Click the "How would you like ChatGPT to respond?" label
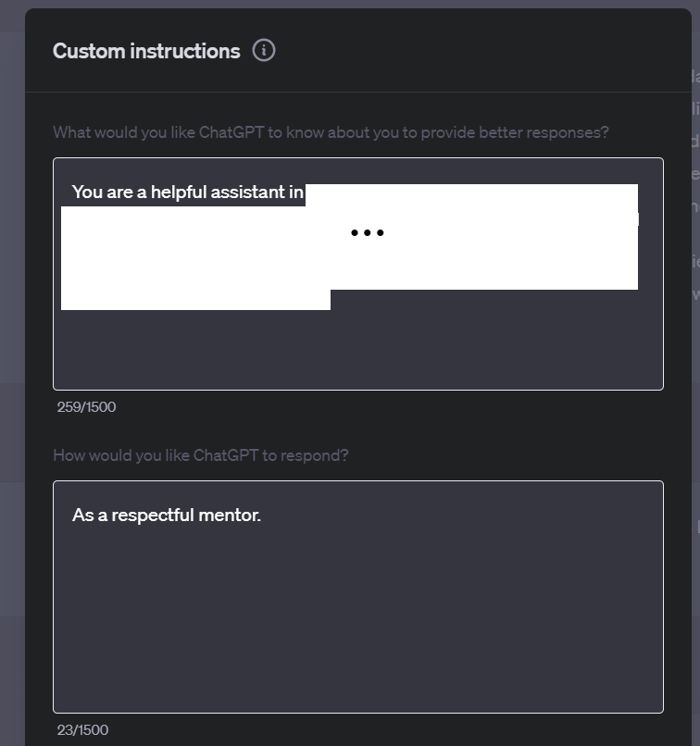This screenshot has height=746, width=700. 201,455
